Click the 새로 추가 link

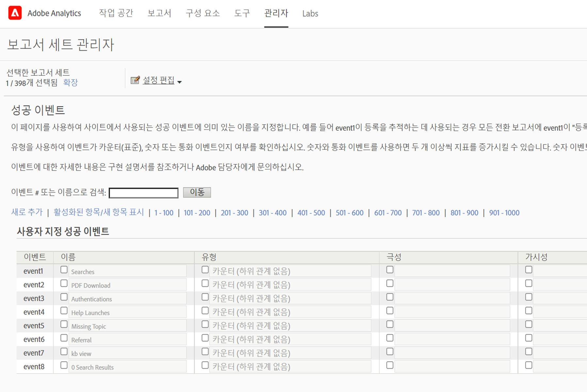tap(27, 212)
